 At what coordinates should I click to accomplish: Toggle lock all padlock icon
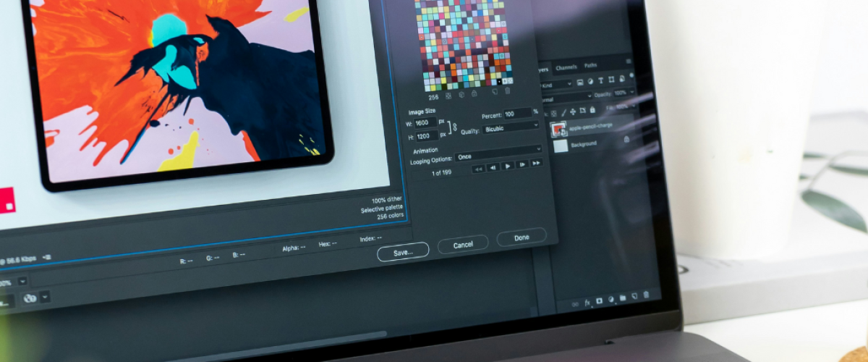pos(592,109)
